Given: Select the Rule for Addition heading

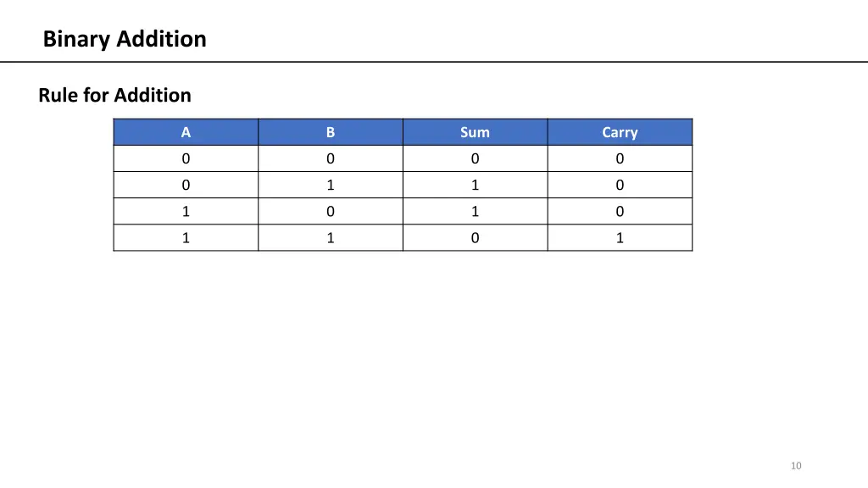Looking at the screenshot, I should (x=114, y=95).
